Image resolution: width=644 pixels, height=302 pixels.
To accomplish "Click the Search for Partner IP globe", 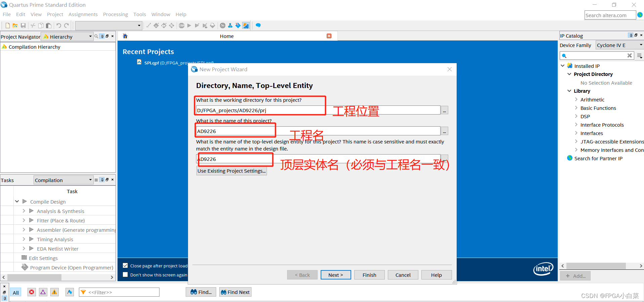I will [x=570, y=158].
